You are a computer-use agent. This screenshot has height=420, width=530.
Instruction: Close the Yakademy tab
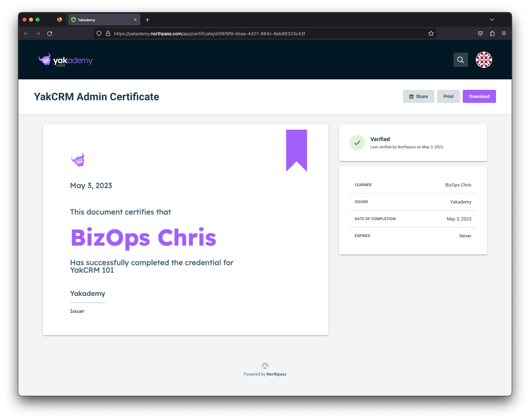(135, 20)
